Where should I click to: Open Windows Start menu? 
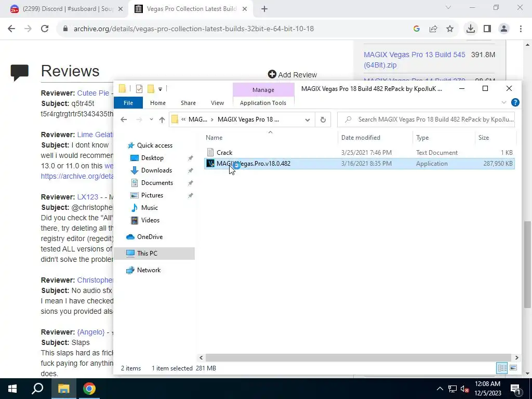[12, 389]
